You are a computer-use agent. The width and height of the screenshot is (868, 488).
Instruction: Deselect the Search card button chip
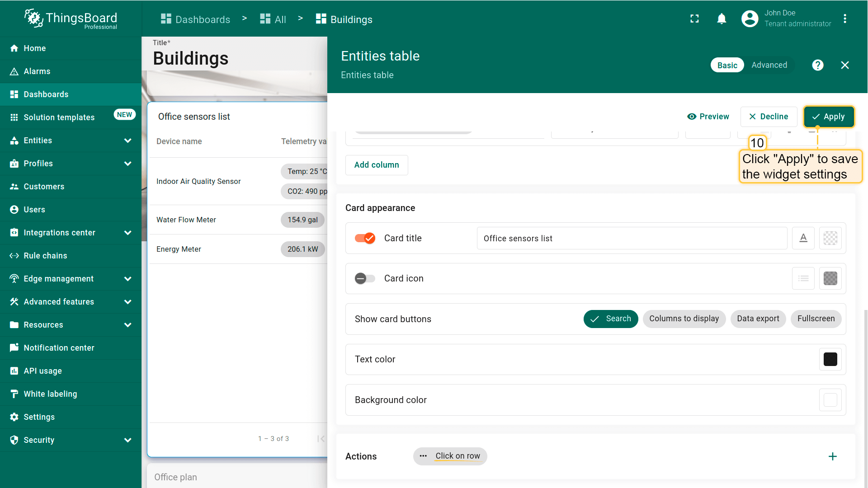tap(610, 319)
